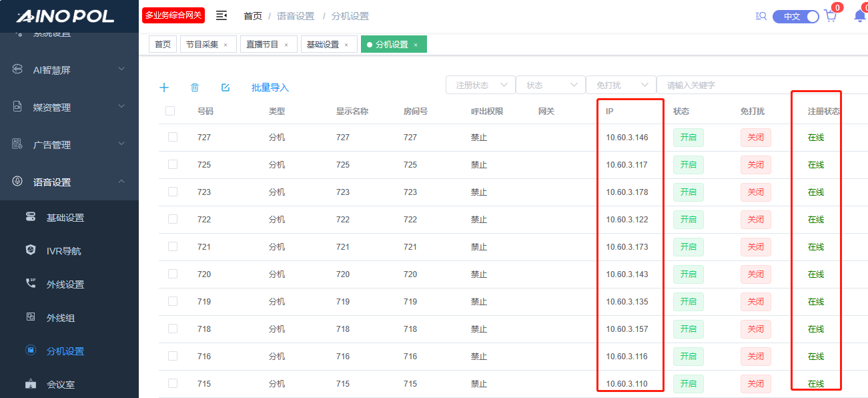Check the select-all checkbox in table header
This screenshot has width=868, height=398.
click(x=170, y=111)
